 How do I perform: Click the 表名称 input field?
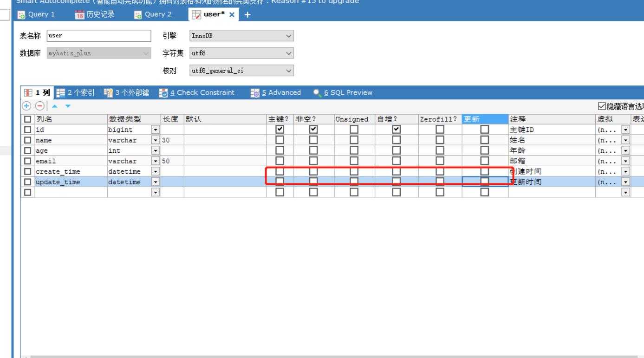(99, 36)
